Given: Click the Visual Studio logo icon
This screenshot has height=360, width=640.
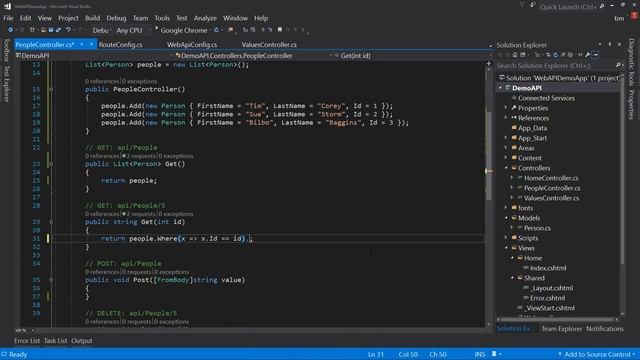Looking at the screenshot, I should tap(7, 6).
